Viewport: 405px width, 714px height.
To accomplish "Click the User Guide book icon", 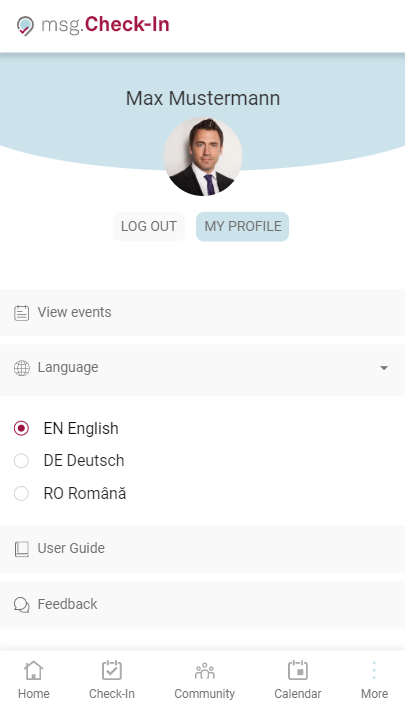I will pos(21,549).
